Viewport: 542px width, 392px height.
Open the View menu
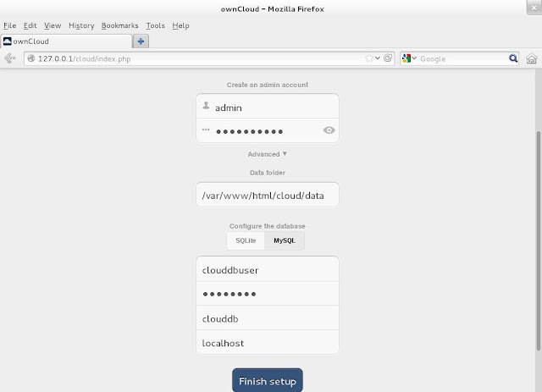click(53, 25)
